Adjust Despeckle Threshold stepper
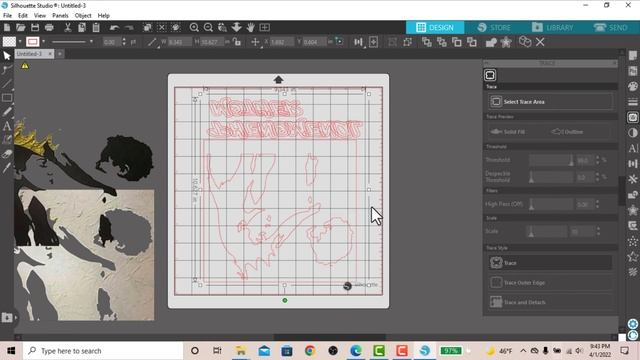Viewport: 640px width, 360px height. (598, 177)
